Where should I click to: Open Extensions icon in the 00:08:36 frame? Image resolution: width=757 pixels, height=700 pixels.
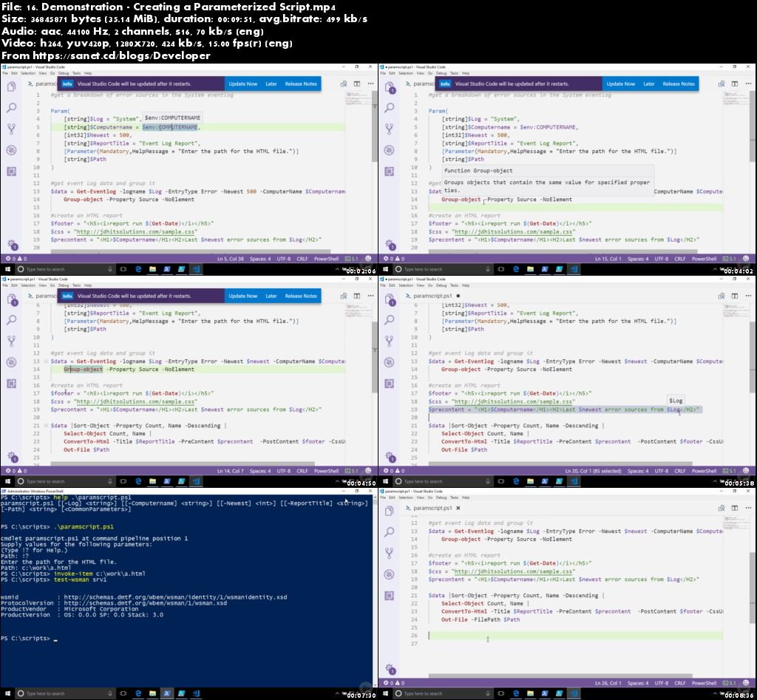tap(390, 596)
